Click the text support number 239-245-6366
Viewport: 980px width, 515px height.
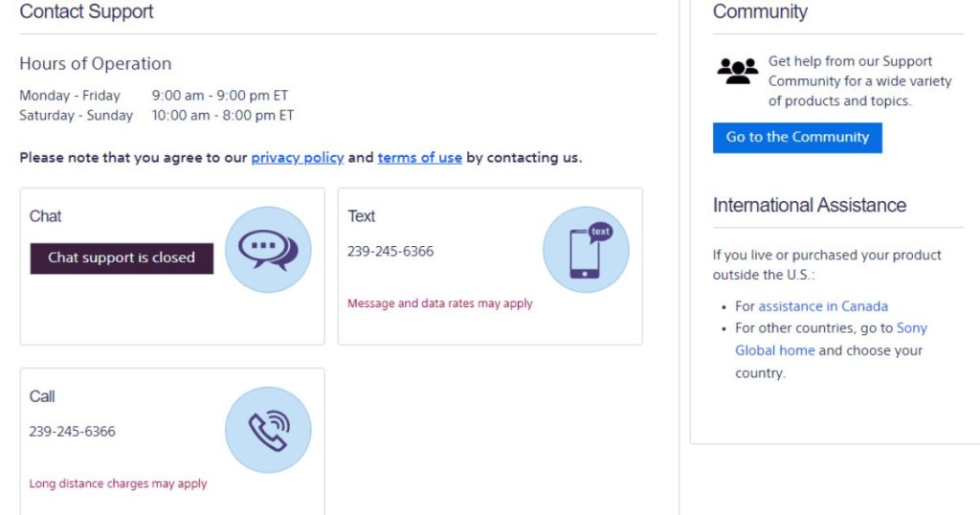pyautogui.click(x=390, y=251)
